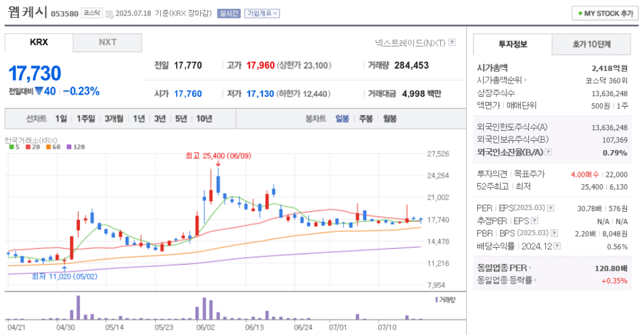The image size is (644, 335).
Task: Click the help icon next to PER EPS(2025.03)
Action: tap(551, 208)
